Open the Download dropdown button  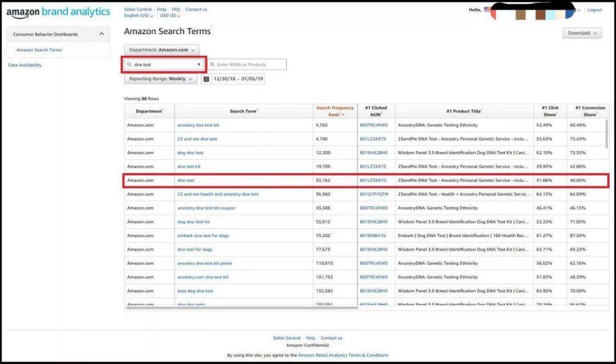click(x=582, y=33)
